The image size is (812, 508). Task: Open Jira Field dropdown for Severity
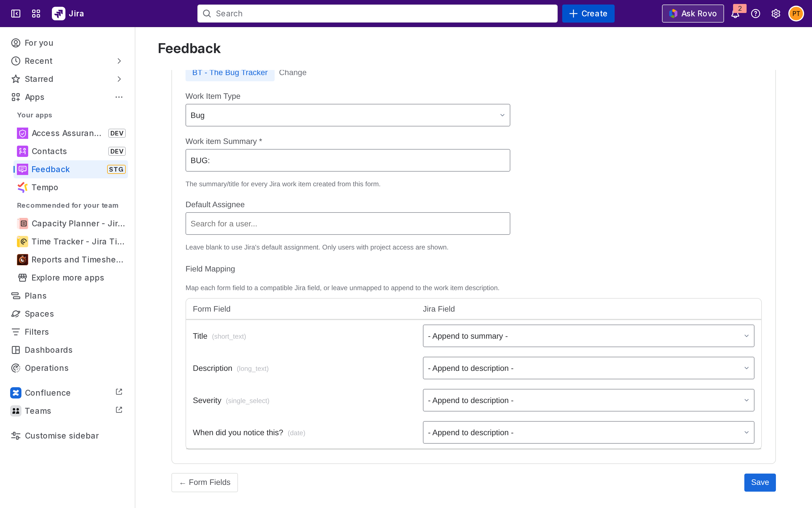click(x=588, y=400)
